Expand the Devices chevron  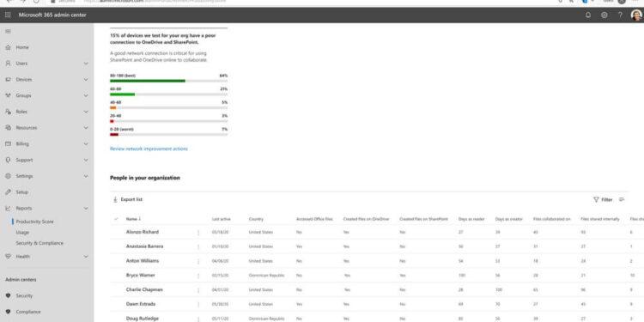coord(86,79)
